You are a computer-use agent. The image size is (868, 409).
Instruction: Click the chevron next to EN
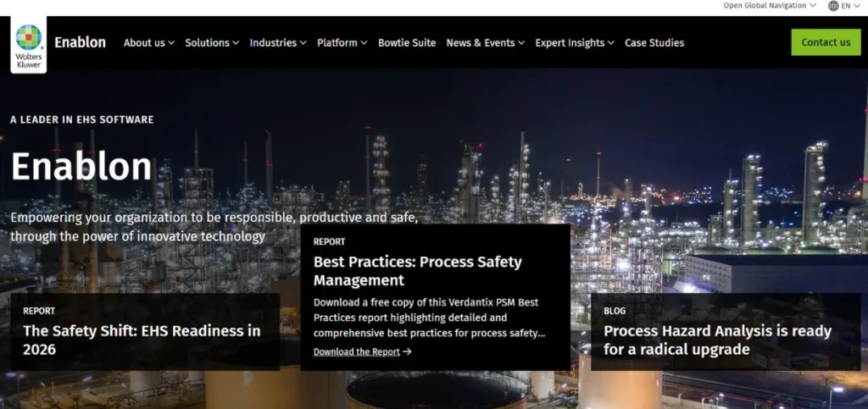[x=858, y=6]
